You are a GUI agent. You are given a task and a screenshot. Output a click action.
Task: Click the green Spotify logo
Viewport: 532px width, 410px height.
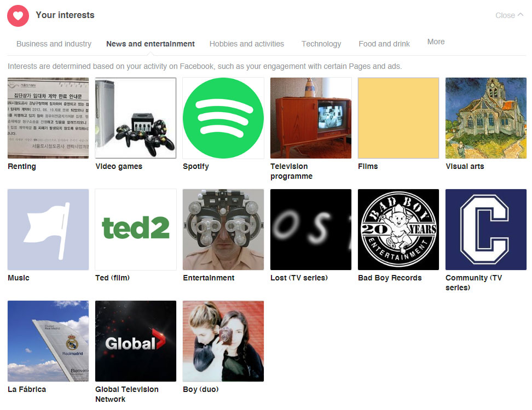pyautogui.click(x=223, y=118)
